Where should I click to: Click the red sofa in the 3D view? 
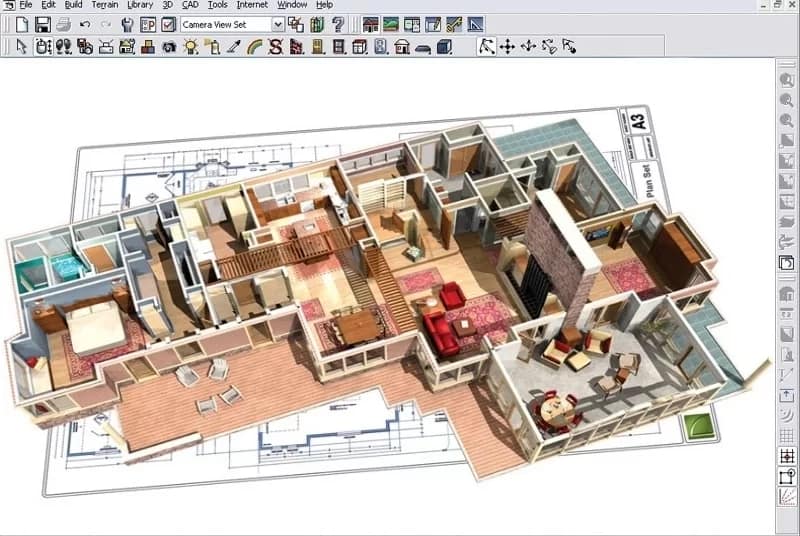click(439, 332)
